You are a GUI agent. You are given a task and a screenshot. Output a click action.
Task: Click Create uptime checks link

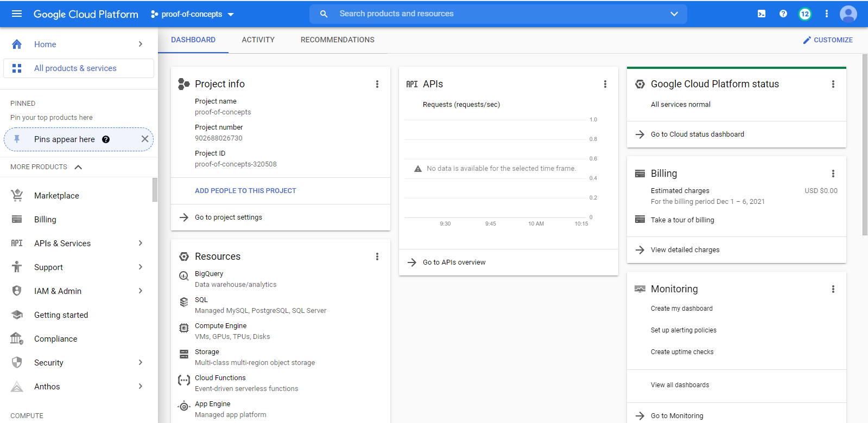(x=682, y=352)
